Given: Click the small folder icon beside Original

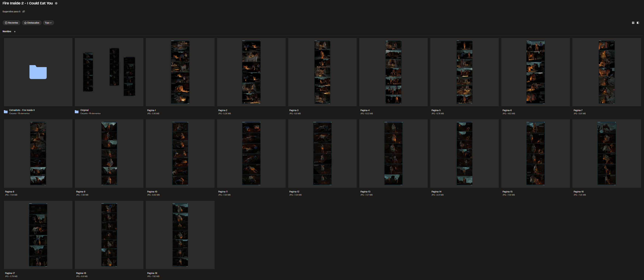Looking at the screenshot, I should point(77,112).
